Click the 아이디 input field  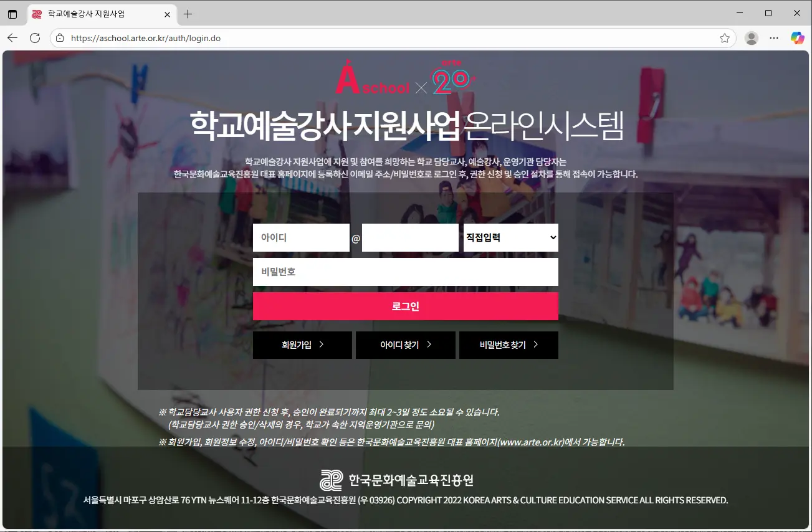301,237
